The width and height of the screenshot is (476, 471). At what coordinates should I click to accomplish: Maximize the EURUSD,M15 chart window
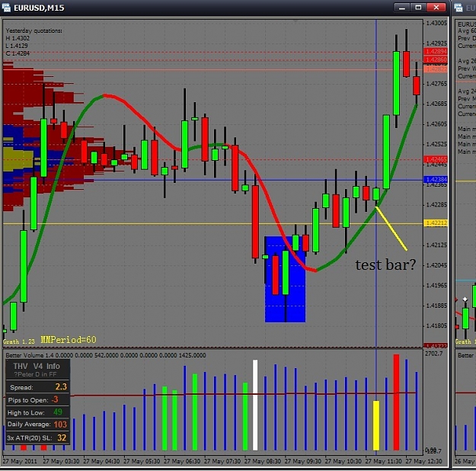(x=418, y=8)
